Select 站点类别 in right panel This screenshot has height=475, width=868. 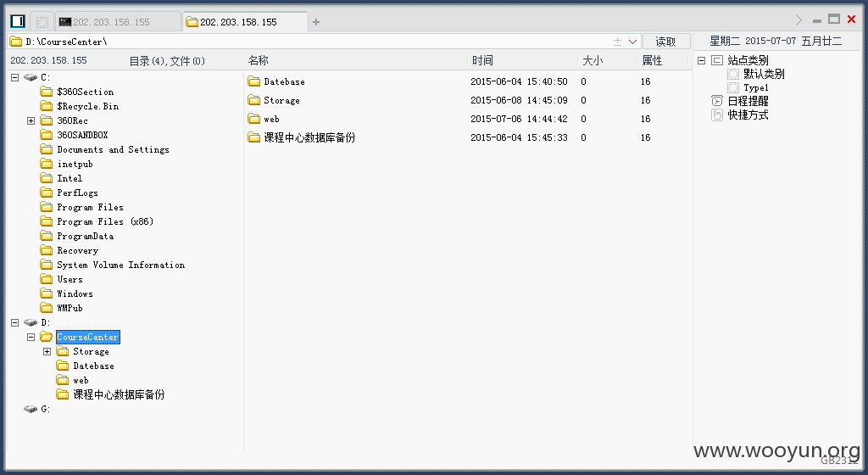pyautogui.click(x=748, y=60)
